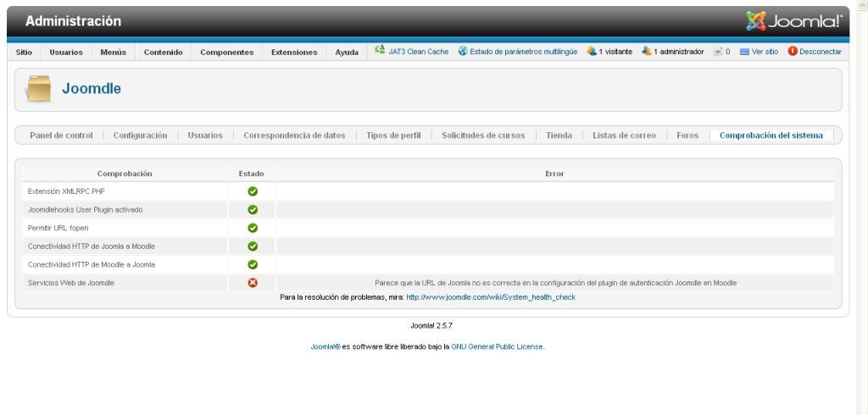Expand the Usuarios top menu
This screenshot has height=415, width=868.
coord(66,53)
